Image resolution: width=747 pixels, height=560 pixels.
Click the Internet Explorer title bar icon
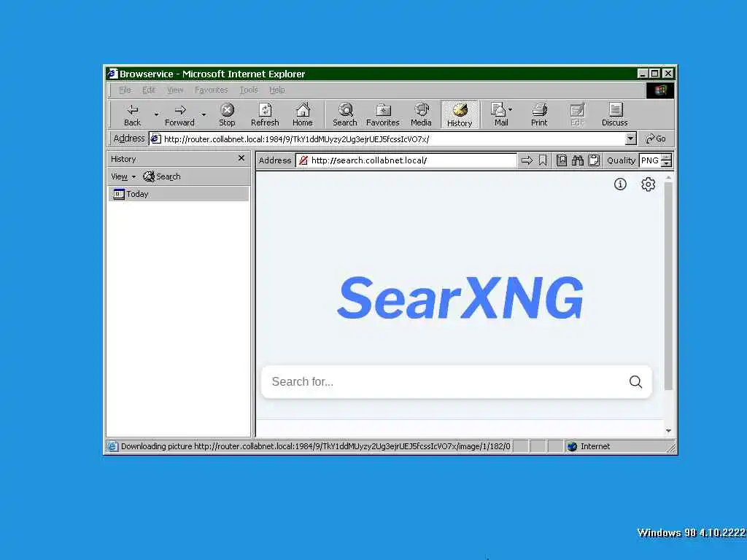pos(112,74)
